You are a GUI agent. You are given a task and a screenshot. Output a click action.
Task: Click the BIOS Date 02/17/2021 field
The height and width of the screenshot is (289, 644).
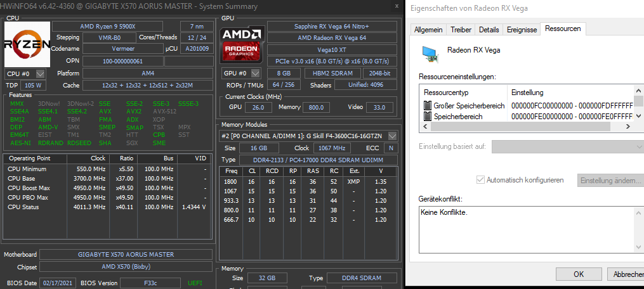pyautogui.click(x=58, y=283)
